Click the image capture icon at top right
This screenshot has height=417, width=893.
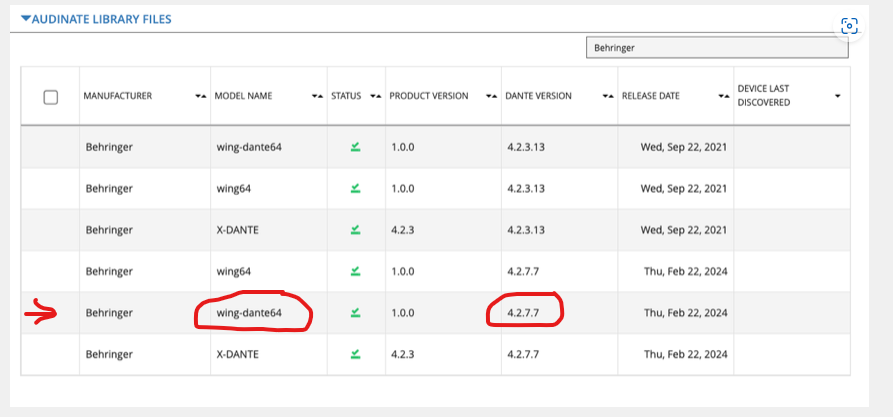pos(849,26)
